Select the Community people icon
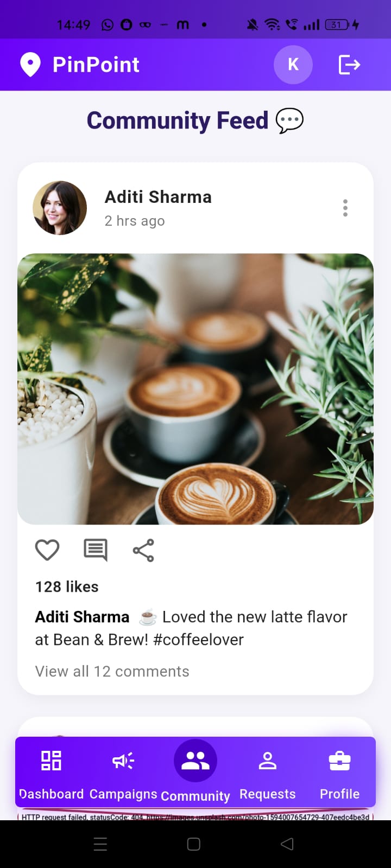 (195, 761)
